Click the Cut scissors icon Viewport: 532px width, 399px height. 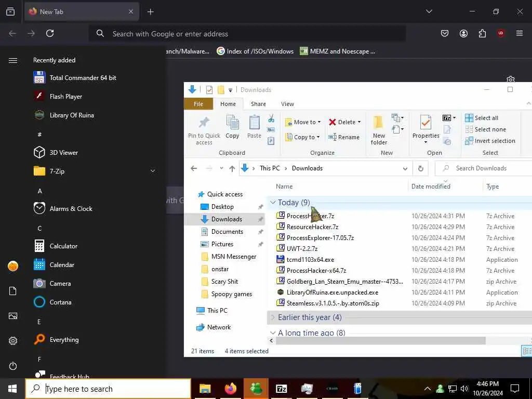coord(271,118)
